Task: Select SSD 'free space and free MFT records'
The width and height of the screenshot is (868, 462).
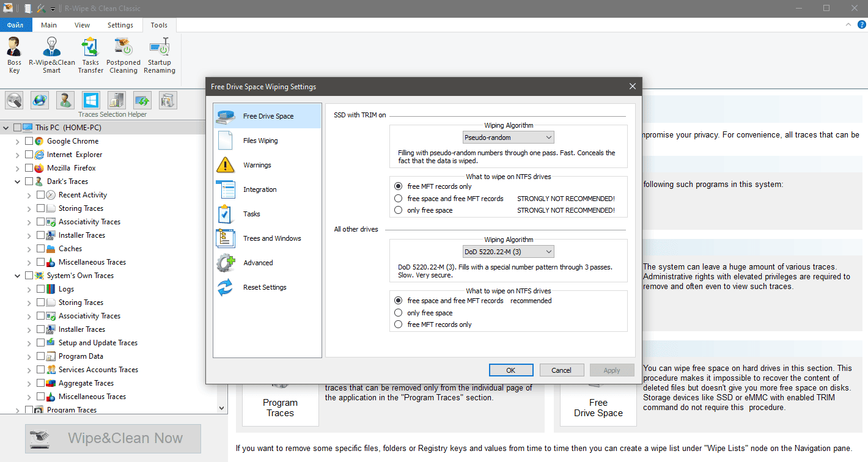Action: click(399, 199)
